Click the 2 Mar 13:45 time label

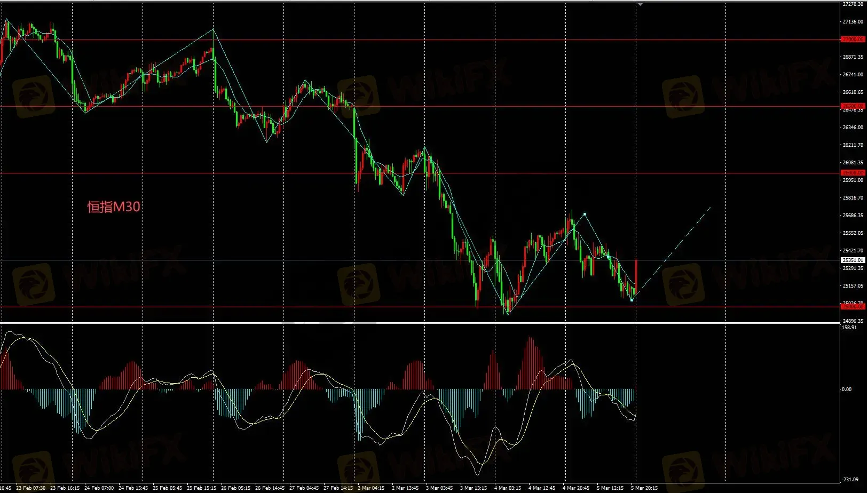pyautogui.click(x=405, y=488)
